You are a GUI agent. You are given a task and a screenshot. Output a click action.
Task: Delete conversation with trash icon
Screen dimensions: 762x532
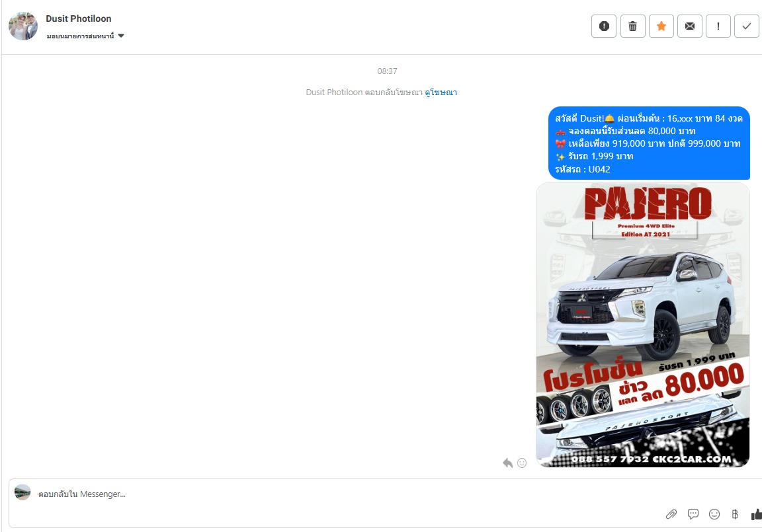point(632,26)
